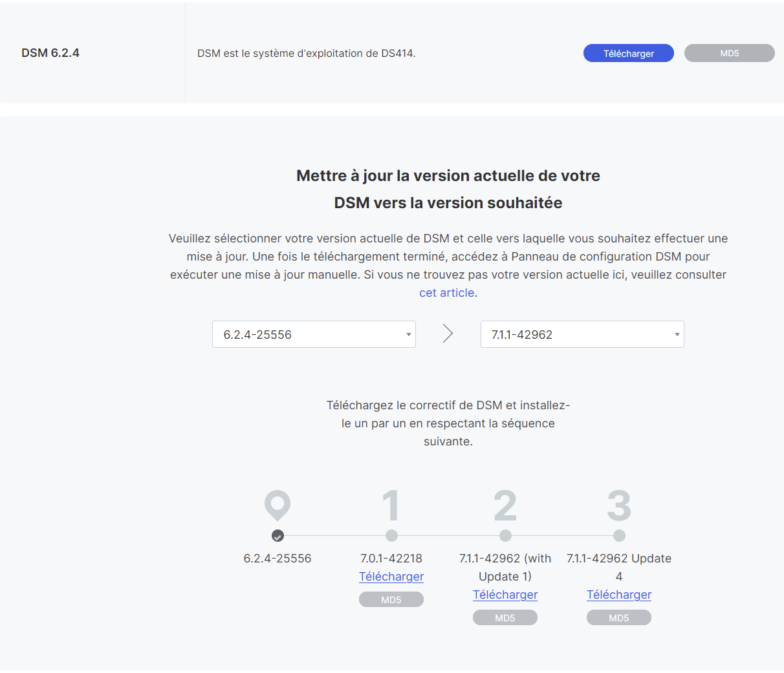The width and height of the screenshot is (784, 673).
Task: Click the MD5 button next to DSM 6.2.4
Action: point(729,53)
